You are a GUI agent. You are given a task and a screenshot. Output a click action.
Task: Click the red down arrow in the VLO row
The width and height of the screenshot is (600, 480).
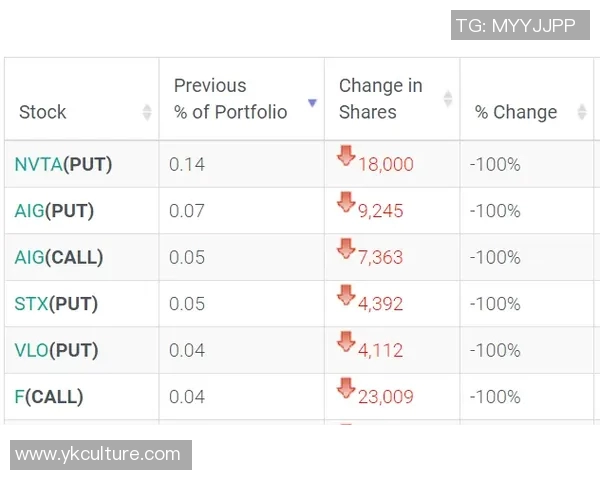click(347, 342)
